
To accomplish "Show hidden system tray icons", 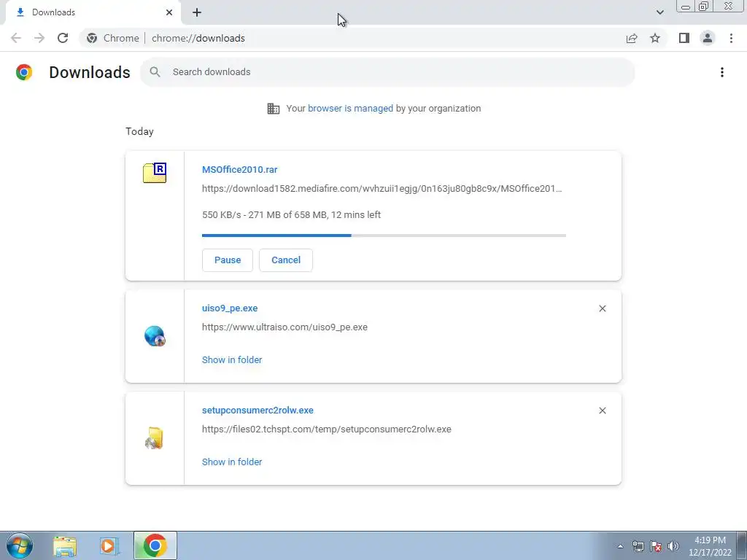I will click(x=620, y=547).
